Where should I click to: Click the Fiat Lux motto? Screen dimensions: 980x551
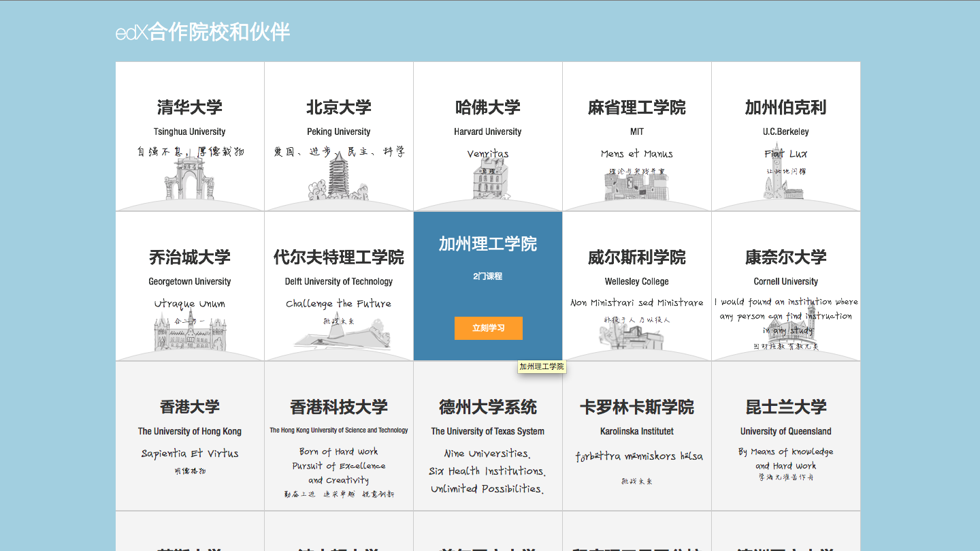(x=786, y=154)
